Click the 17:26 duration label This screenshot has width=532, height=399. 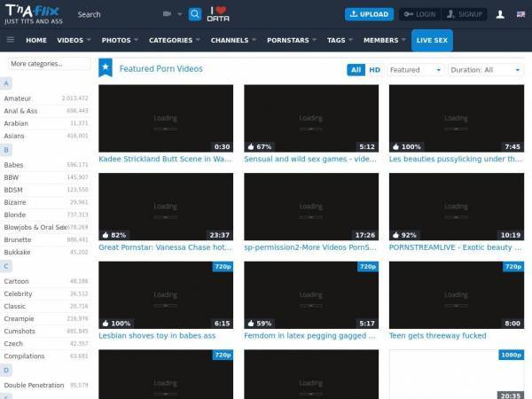point(365,235)
